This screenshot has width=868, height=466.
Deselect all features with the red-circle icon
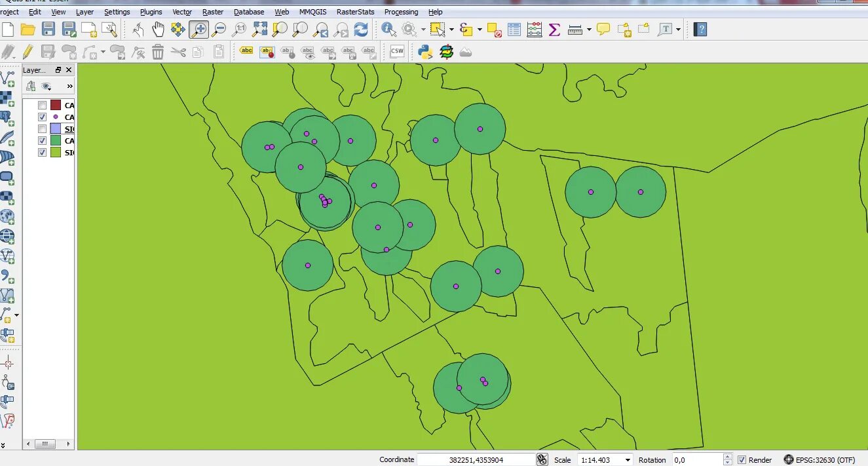(x=494, y=29)
